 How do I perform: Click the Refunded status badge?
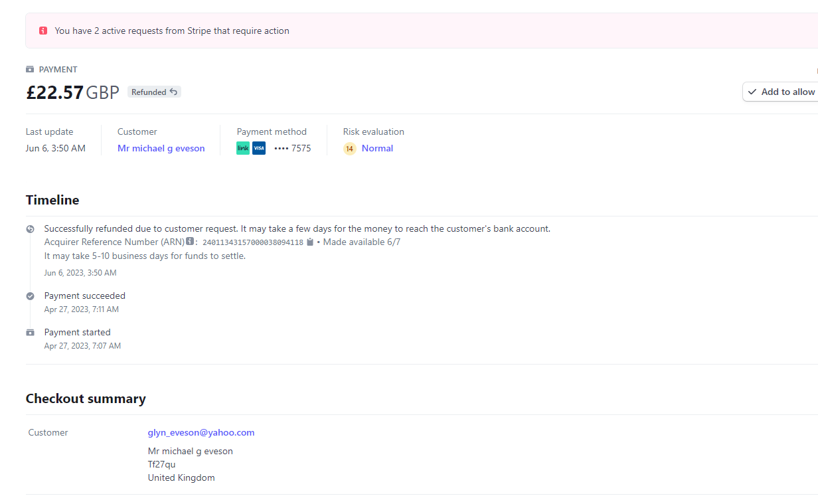coord(154,92)
